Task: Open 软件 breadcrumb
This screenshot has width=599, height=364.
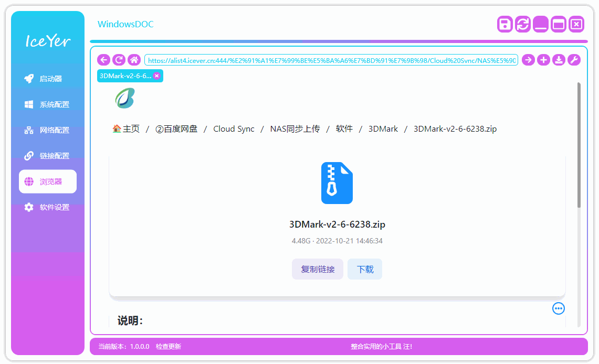Action: click(344, 129)
